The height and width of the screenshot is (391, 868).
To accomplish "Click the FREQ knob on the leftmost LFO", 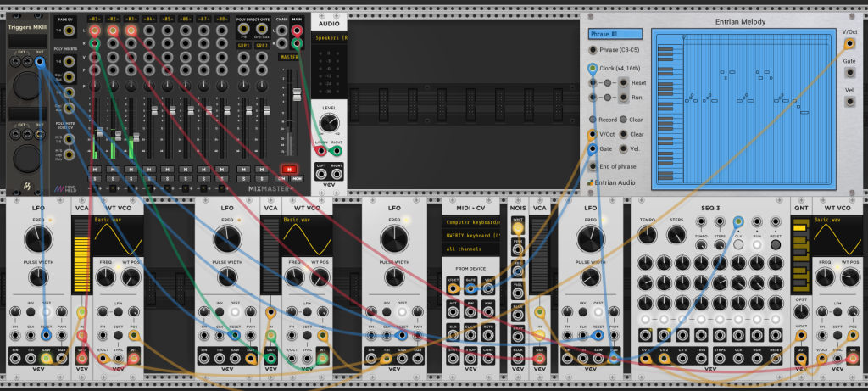I will [x=38, y=238].
